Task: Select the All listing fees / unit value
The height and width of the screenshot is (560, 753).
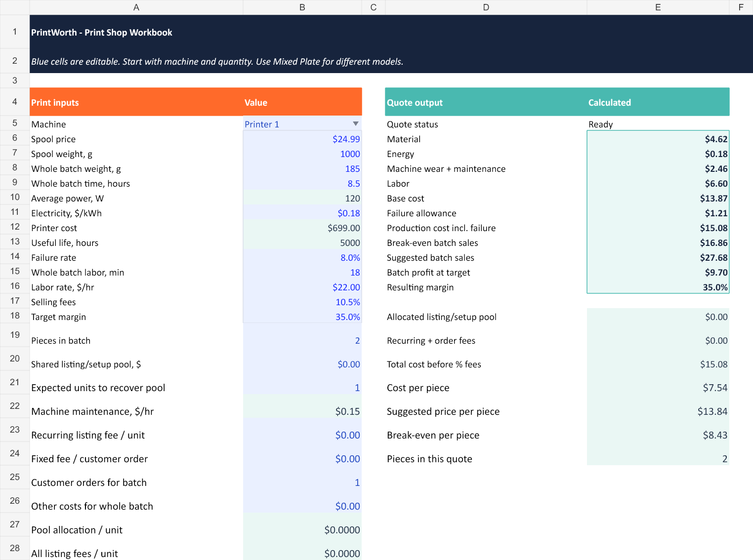Action: [302, 549]
